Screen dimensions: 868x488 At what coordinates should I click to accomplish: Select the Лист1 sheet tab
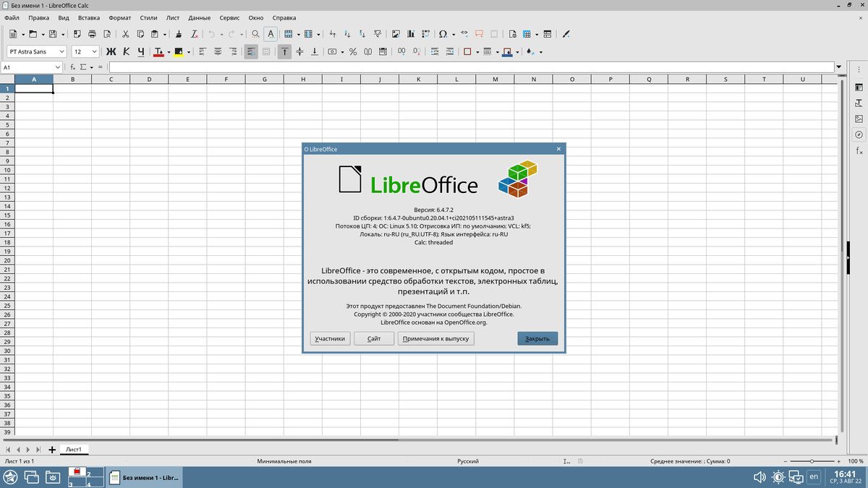pyautogui.click(x=74, y=449)
